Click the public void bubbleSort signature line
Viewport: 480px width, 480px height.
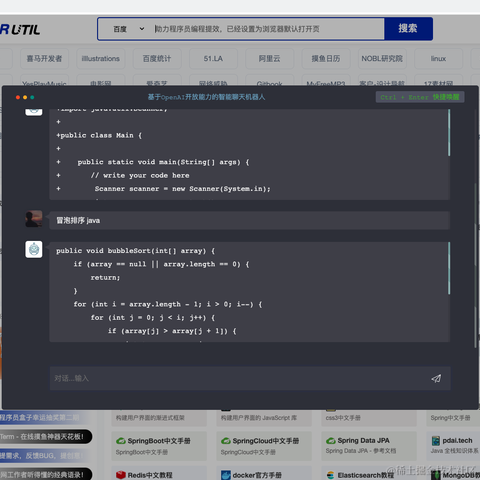(136, 251)
